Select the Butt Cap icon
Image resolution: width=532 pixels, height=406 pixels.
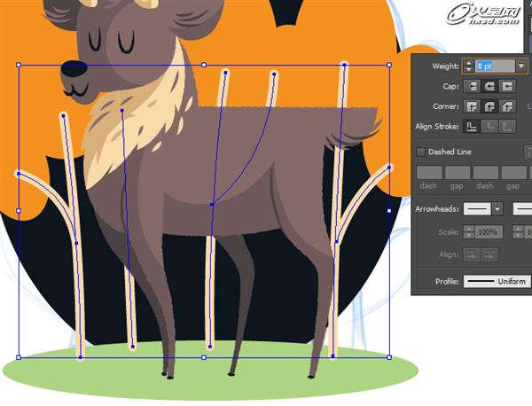click(x=472, y=87)
